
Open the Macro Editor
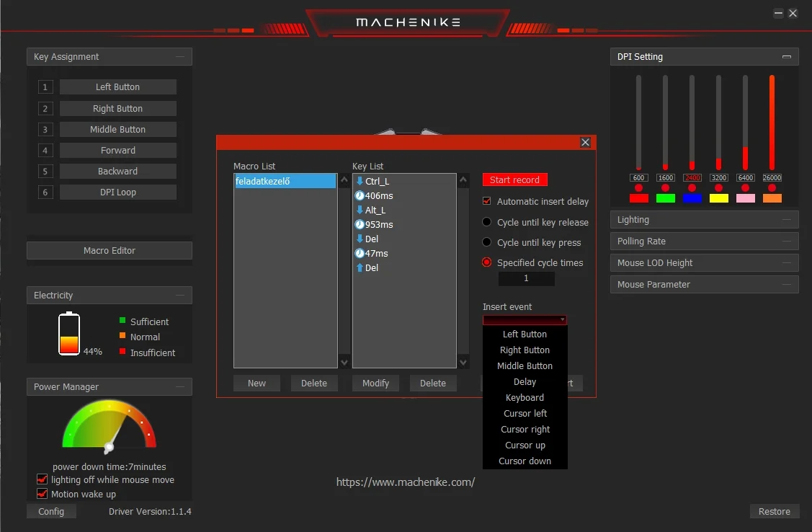point(110,251)
